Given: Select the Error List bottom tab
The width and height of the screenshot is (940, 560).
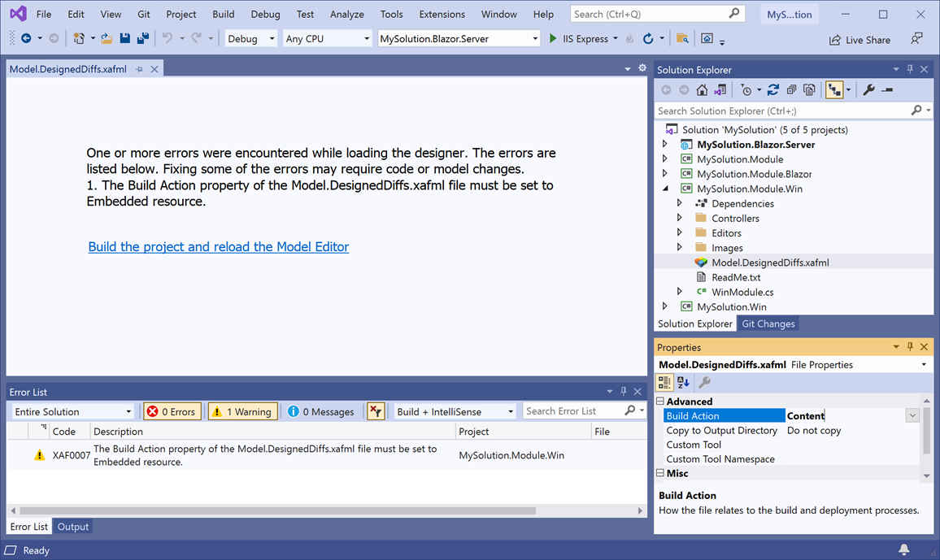Looking at the screenshot, I should 28,527.
